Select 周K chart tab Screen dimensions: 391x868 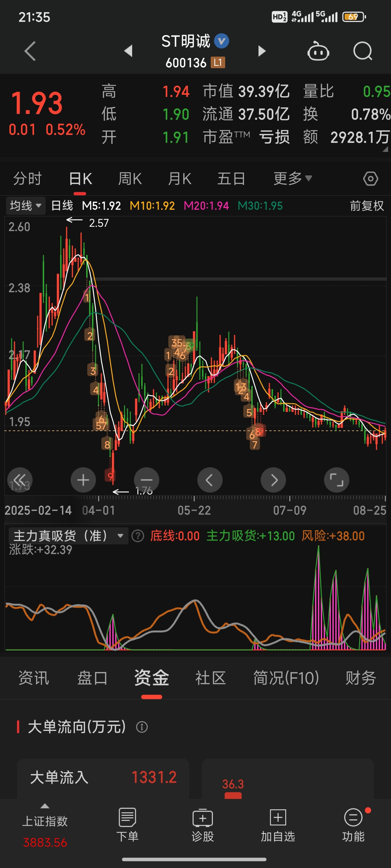(x=130, y=179)
